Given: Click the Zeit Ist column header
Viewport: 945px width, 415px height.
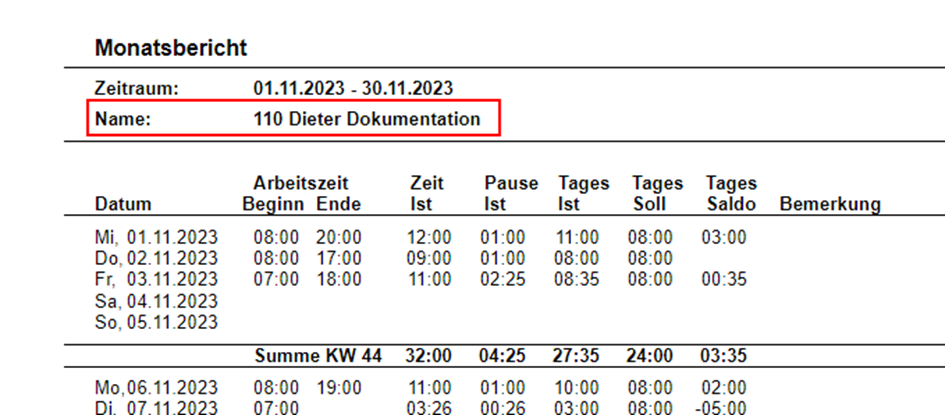Looking at the screenshot, I should [x=426, y=193].
